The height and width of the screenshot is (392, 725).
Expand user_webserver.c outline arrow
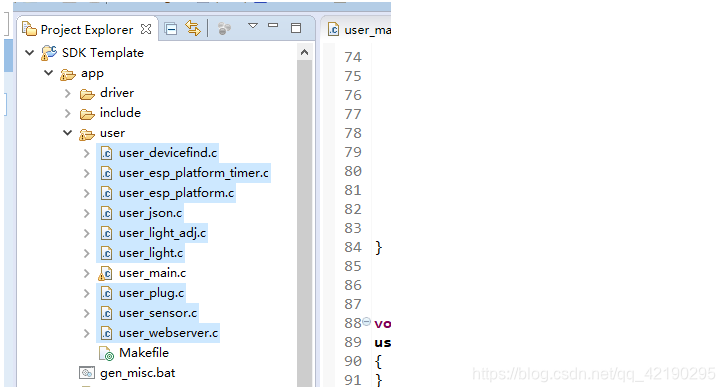(86, 333)
